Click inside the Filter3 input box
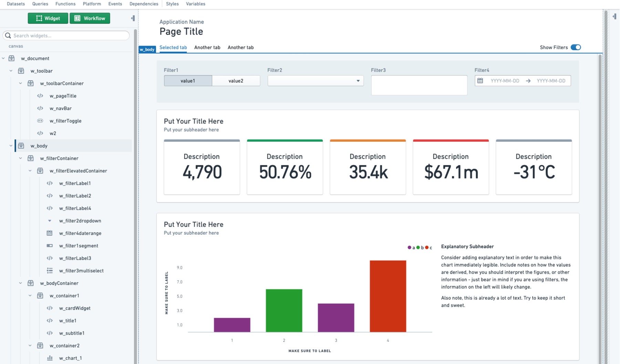This screenshot has width=620, height=364. tap(419, 85)
